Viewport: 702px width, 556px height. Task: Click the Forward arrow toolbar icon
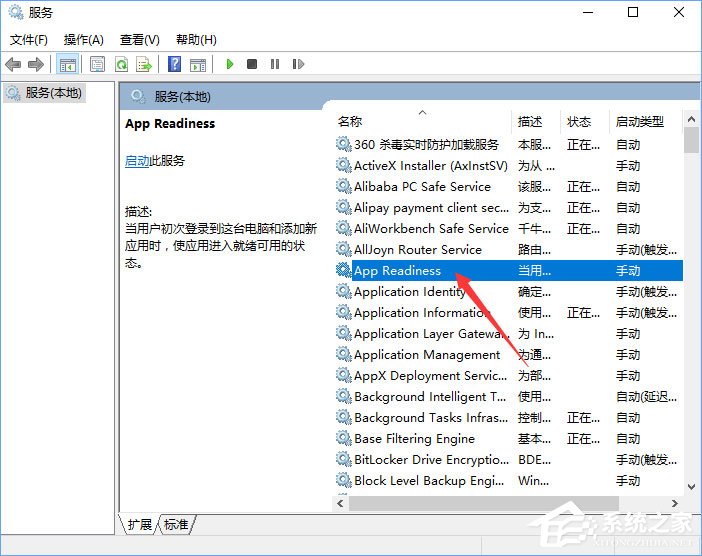(36, 64)
